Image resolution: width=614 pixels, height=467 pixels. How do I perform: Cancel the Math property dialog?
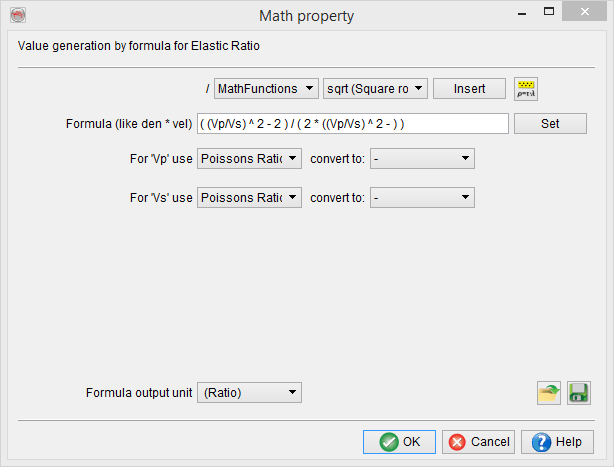478,442
